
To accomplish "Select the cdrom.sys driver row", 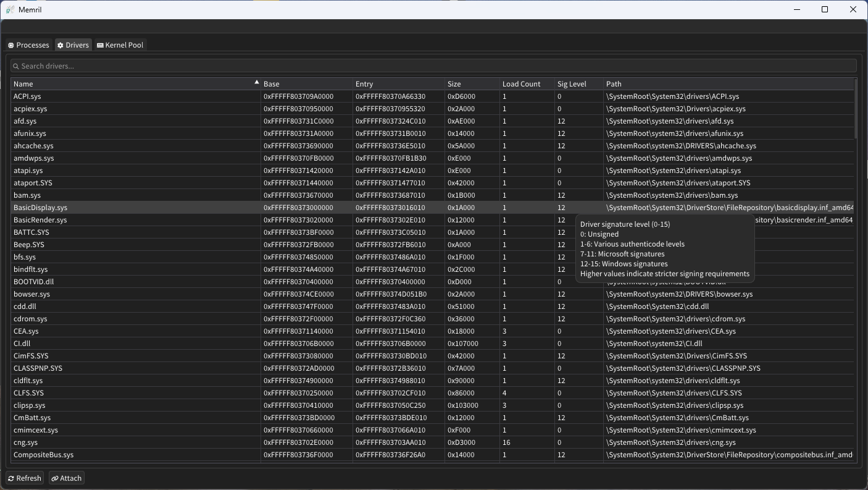I will tap(432, 319).
